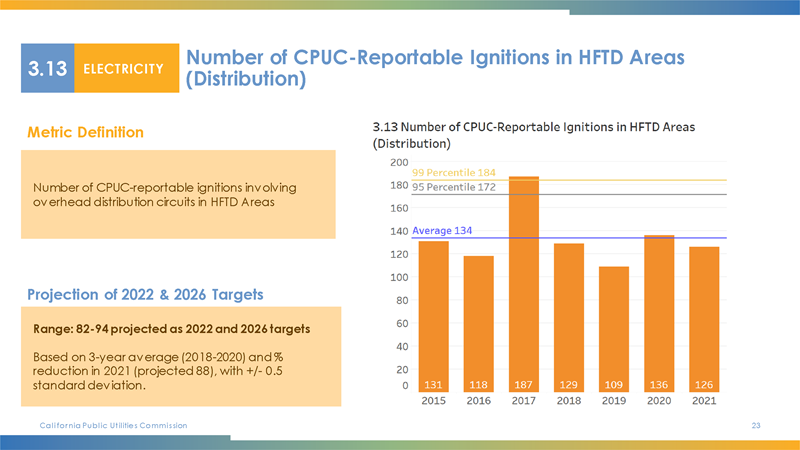Click the 99 Percentile 184 line label
Screen dimensions: 800x450
click(x=453, y=173)
